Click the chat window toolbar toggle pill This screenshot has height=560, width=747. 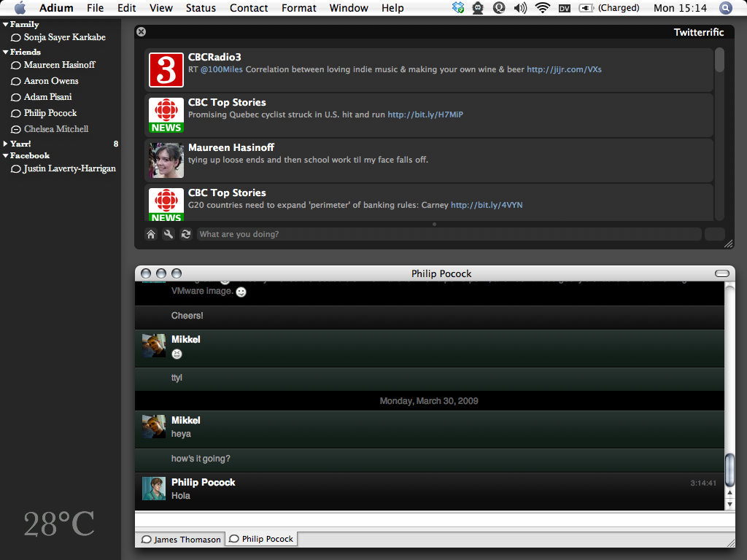(721, 273)
